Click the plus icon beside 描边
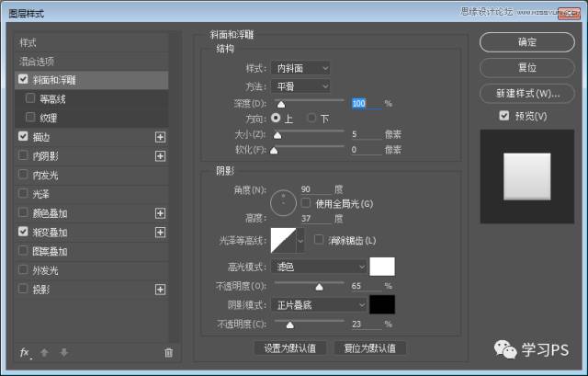Viewport: 588px width, 376px height. coord(161,137)
